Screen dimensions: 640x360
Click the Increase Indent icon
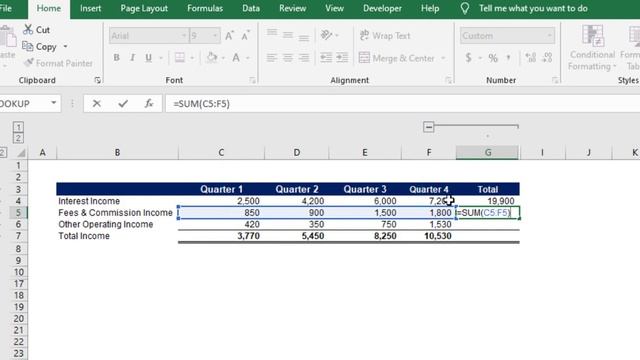click(x=342, y=58)
